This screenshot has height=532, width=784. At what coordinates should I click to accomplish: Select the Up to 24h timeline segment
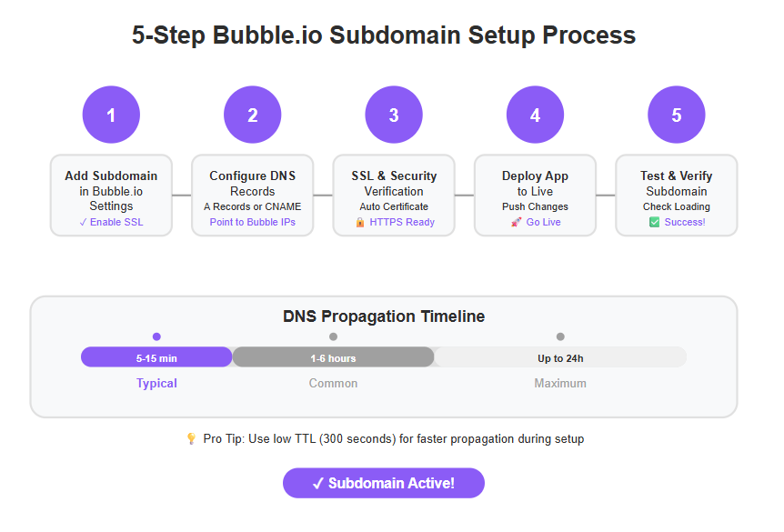[560, 357]
